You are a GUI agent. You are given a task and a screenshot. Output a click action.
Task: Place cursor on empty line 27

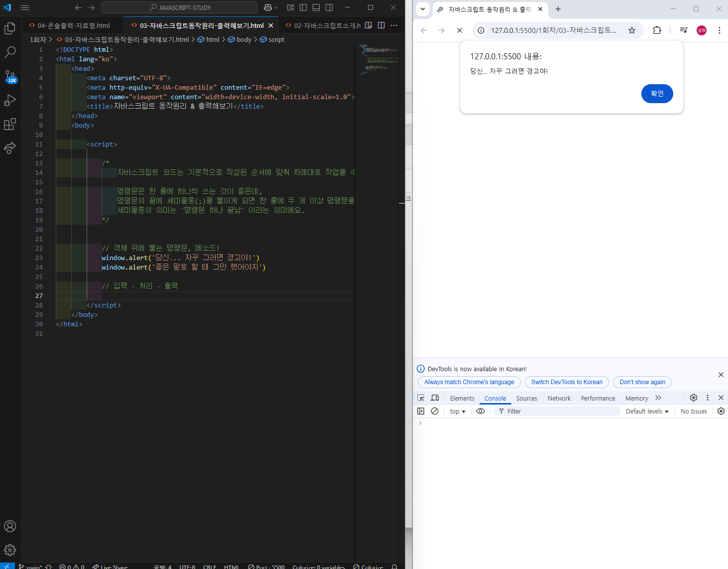(205, 295)
